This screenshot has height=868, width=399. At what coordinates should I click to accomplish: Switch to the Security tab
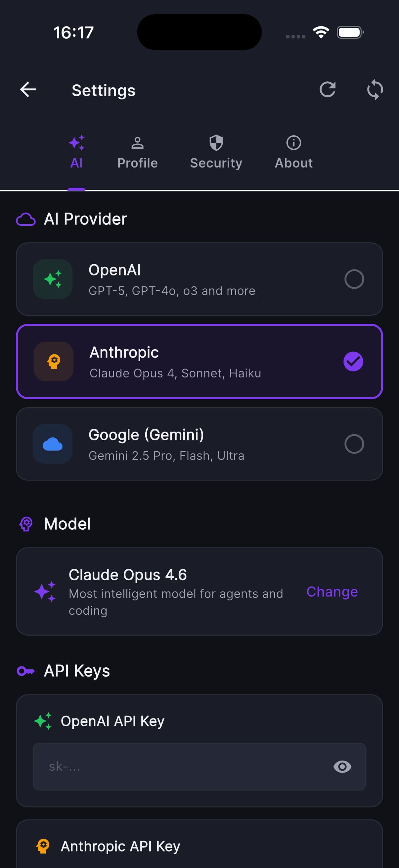(216, 153)
